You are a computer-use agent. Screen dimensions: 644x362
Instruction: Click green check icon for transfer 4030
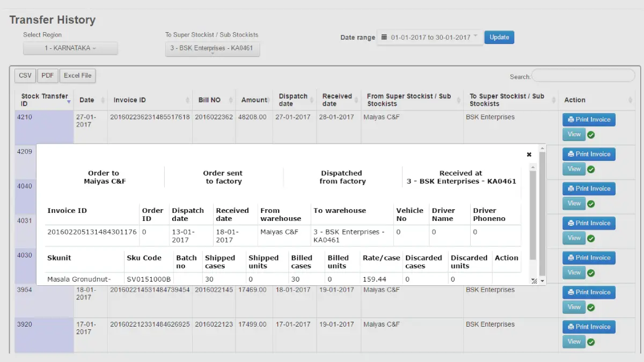[591, 273]
